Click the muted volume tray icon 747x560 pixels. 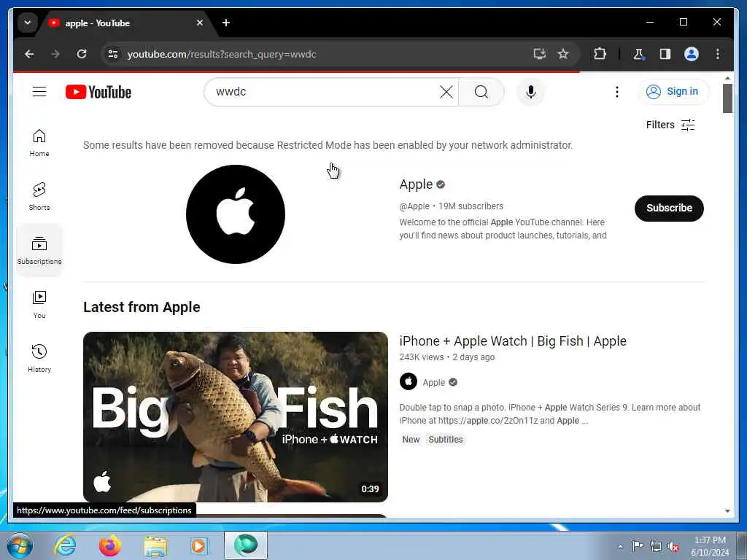pos(673,547)
